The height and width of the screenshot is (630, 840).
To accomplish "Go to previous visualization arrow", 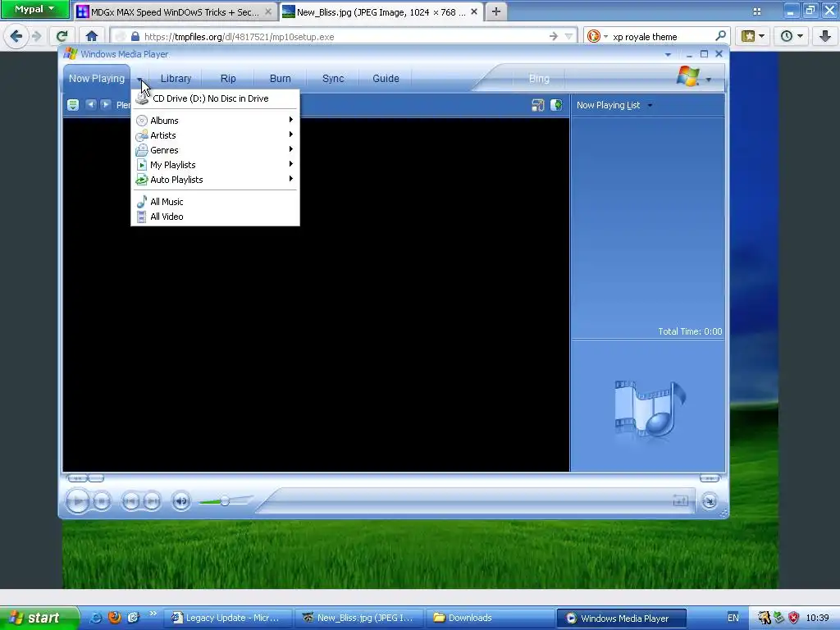I will 91,104.
